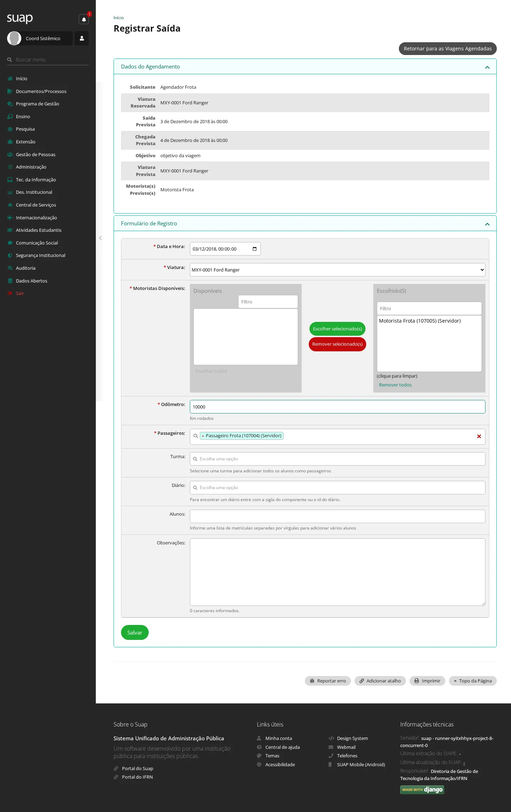
Task: Open Documentos/Processos menu
Action: click(41, 91)
